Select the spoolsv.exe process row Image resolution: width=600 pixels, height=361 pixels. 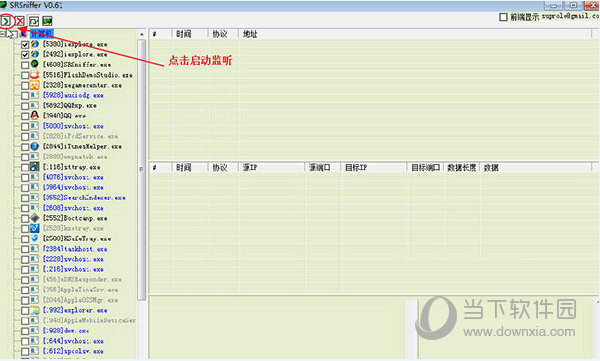click(73, 351)
